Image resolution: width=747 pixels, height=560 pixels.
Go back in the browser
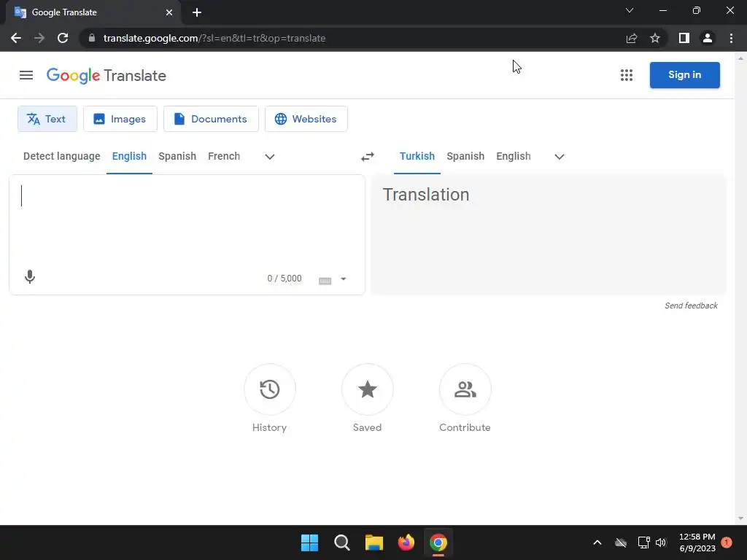[16, 38]
